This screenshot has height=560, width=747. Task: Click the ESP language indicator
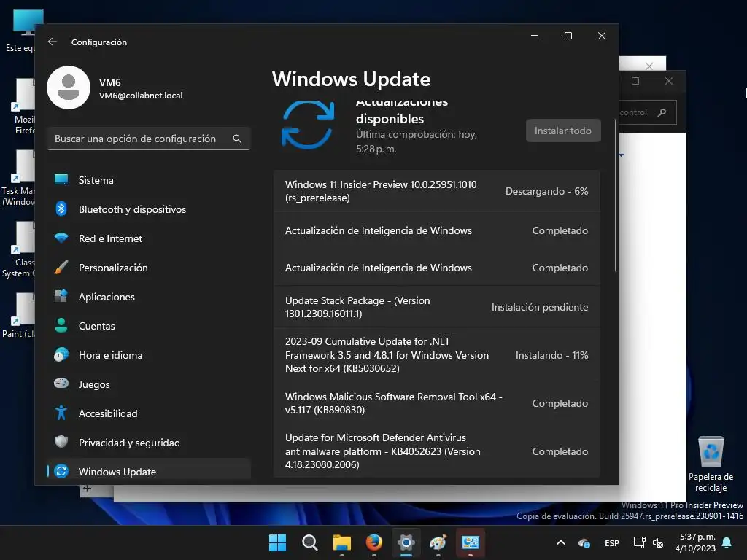point(612,542)
